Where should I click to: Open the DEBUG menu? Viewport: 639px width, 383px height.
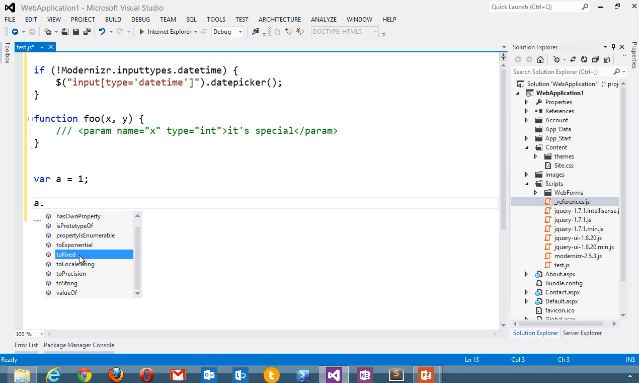pyautogui.click(x=141, y=19)
